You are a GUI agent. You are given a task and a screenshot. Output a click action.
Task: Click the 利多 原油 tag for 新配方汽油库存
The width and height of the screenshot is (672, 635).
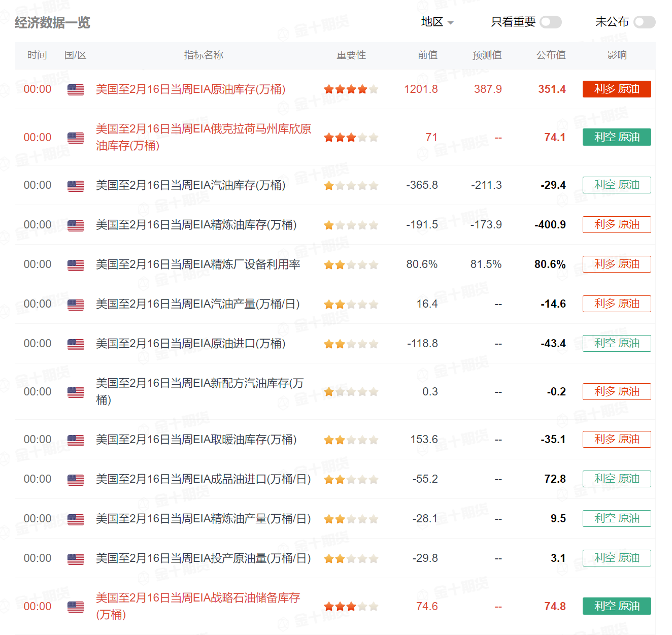tap(617, 391)
